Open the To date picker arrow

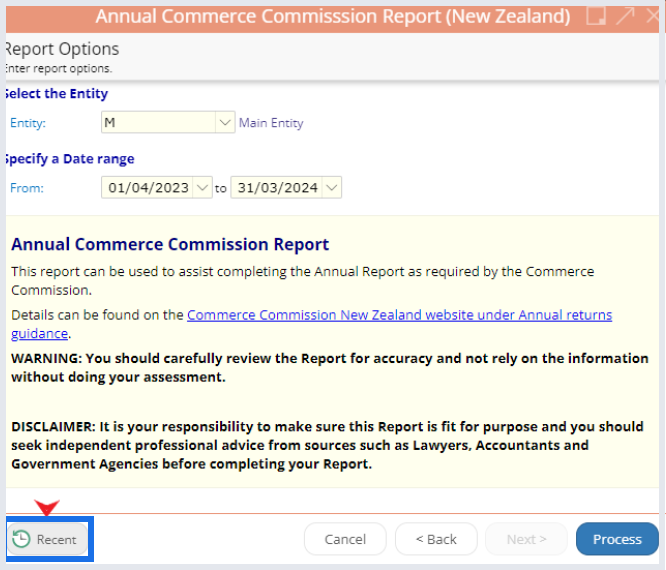(332, 187)
